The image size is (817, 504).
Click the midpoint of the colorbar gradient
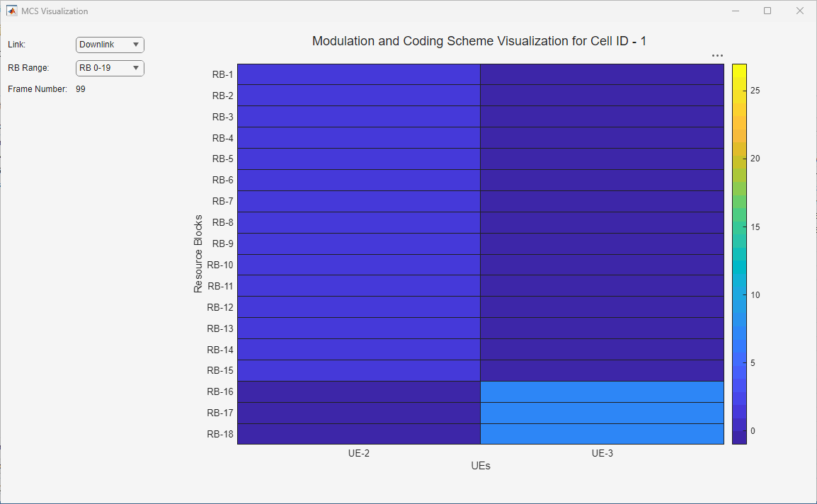(738, 253)
